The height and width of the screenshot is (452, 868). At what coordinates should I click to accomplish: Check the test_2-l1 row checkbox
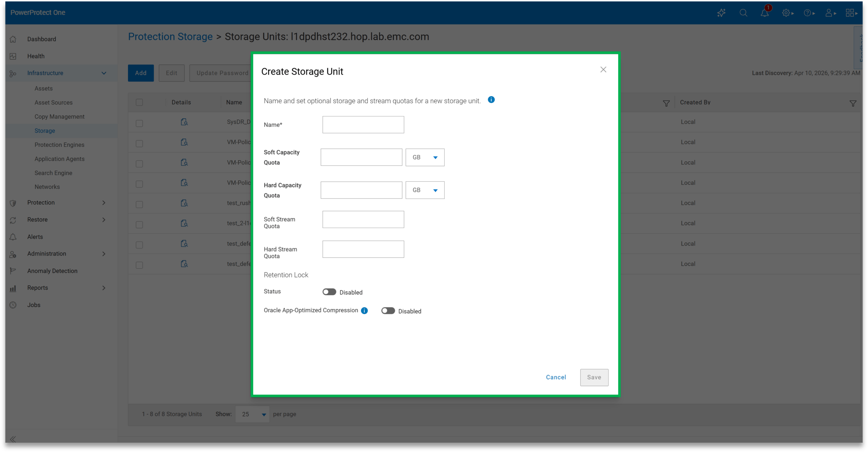click(139, 225)
